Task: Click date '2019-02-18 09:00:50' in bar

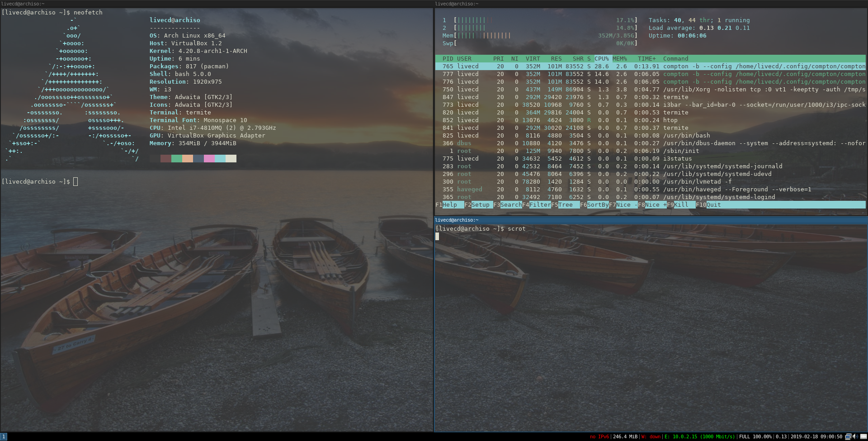Action: point(816,437)
